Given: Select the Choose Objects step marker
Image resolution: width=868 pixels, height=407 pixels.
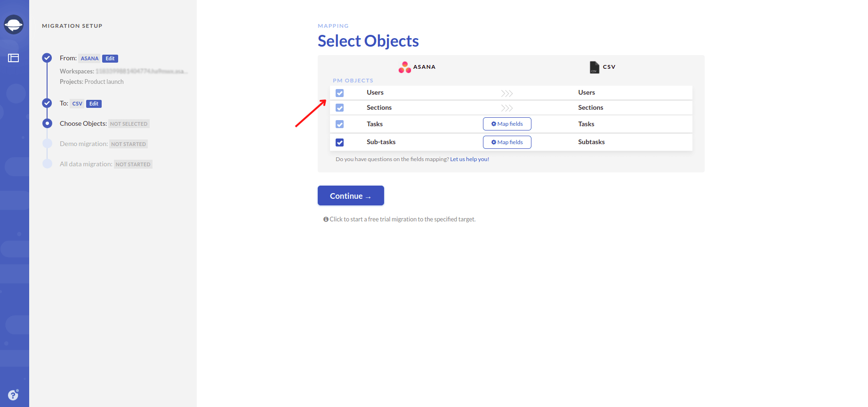Looking at the screenshot, I should pyautogui.click(x=47, y=123).
